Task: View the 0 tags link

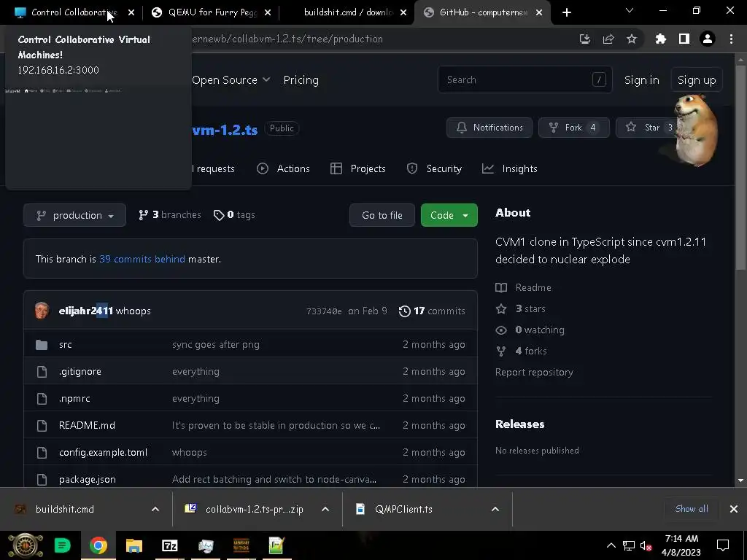Action: click(x=234, y=215)
